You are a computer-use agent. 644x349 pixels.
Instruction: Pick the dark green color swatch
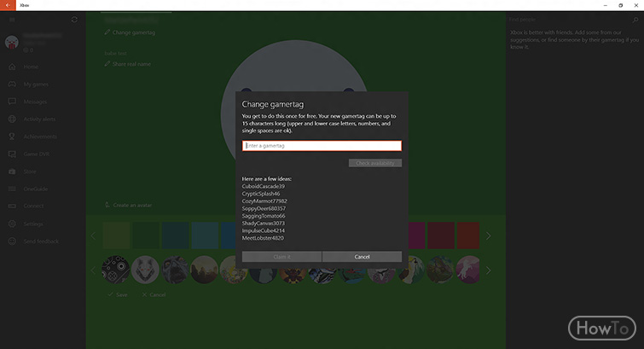146,236
